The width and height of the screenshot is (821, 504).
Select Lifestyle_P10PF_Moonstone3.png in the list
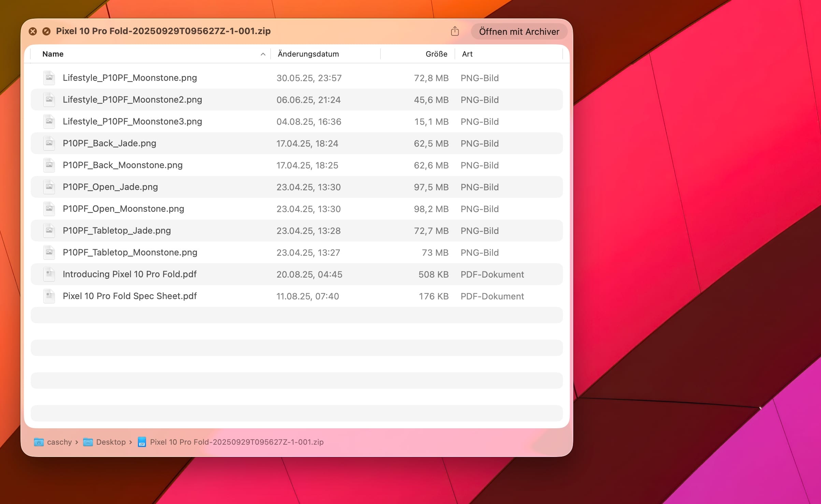point(132,121)
